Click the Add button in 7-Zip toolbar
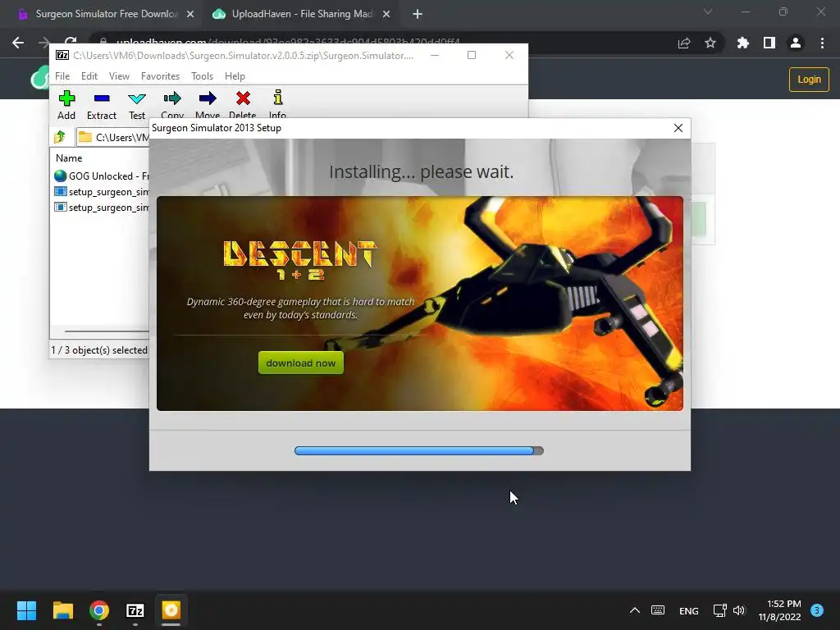840x630 pixels. point(66,105)
